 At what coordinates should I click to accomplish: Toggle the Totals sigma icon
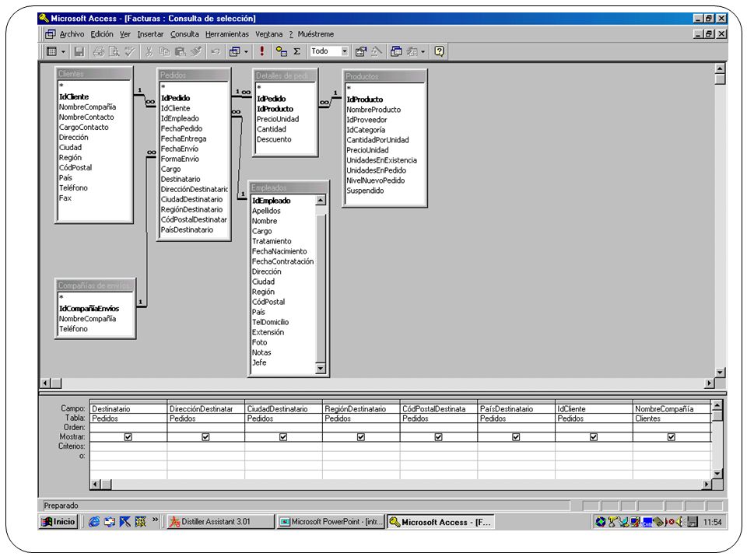(x=296, y=51)
